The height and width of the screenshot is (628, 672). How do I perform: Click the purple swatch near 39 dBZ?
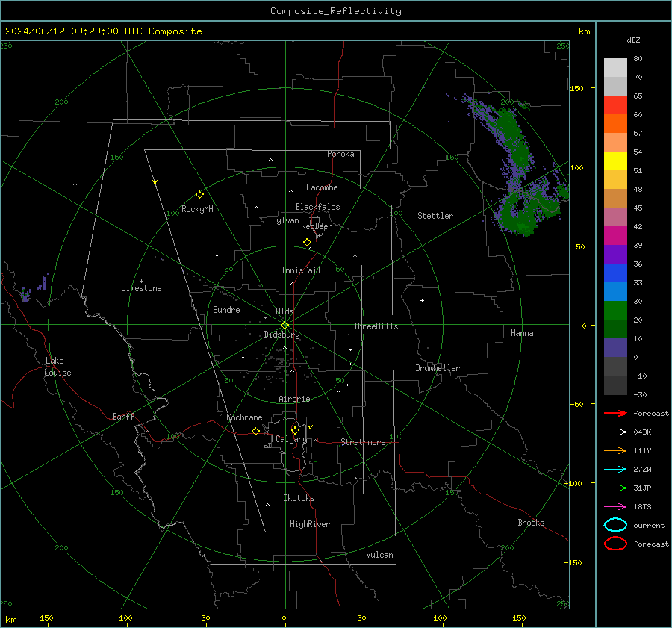click(615, 254)
